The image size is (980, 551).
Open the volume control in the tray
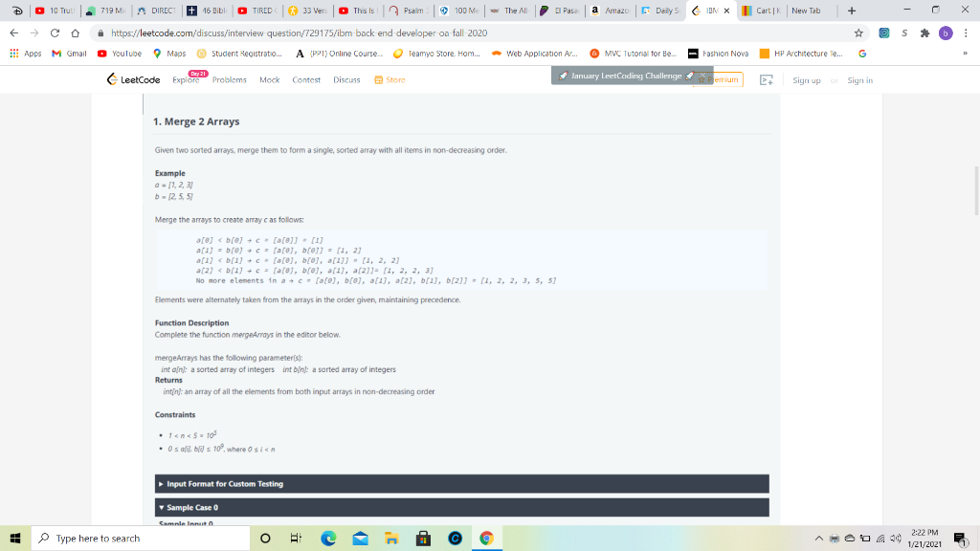click(896, 538)
